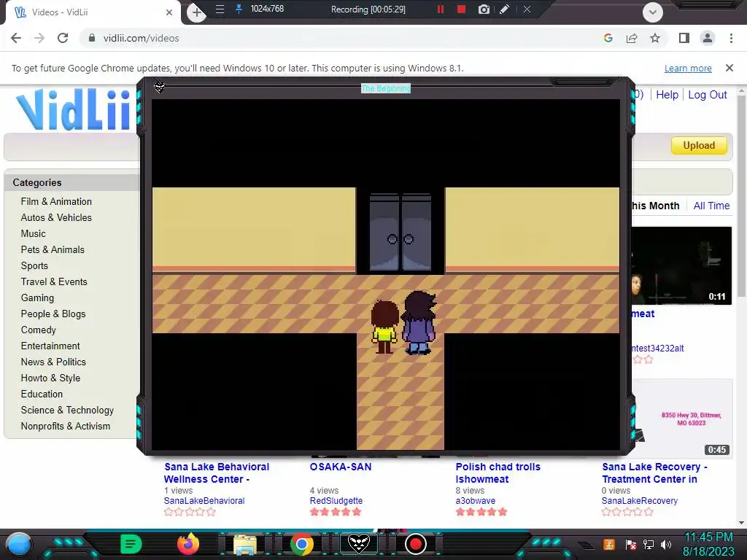The width and height of the screenshot is (747, 560).
Task: Open Sana Lake Recovery Treatment Center video
Action: click(x=654, y=472)
